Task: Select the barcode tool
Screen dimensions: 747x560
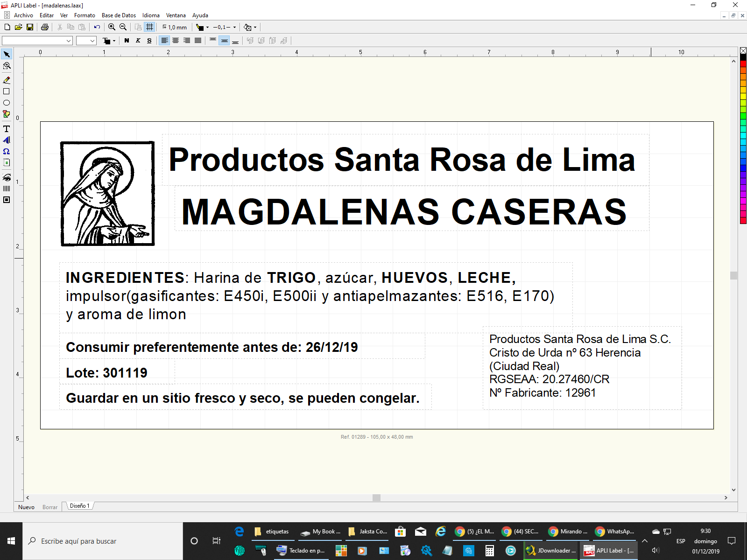Action: pyautogui.click(x=7, y=189)
